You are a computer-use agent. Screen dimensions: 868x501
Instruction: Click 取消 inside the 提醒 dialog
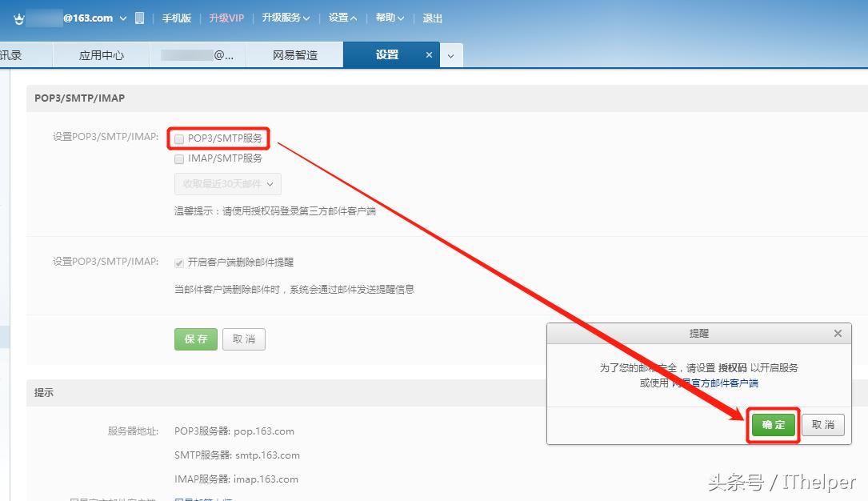click(822, 425)
